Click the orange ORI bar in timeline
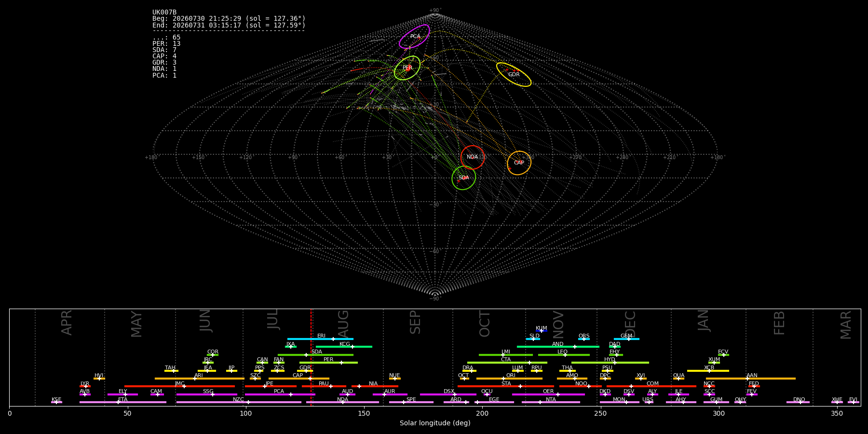The width and height of the screenshot is (868, 434). [x=509, y=379]
